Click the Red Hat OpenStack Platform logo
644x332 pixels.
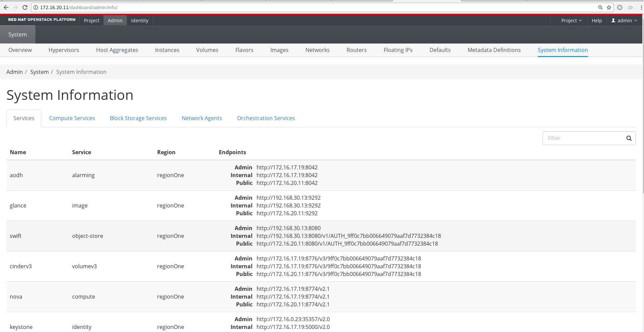pos(42,20)
